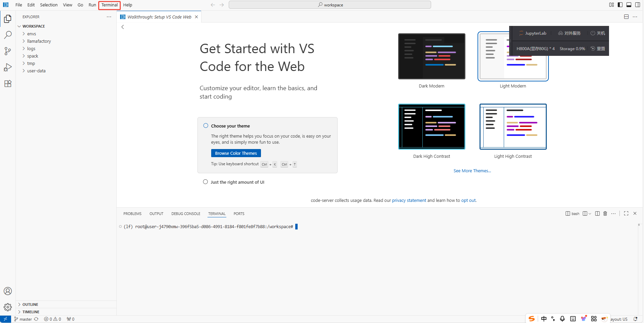Expand the OUTLINE section
This screenshot has height=323, width=644.
(x=30, y=304)
